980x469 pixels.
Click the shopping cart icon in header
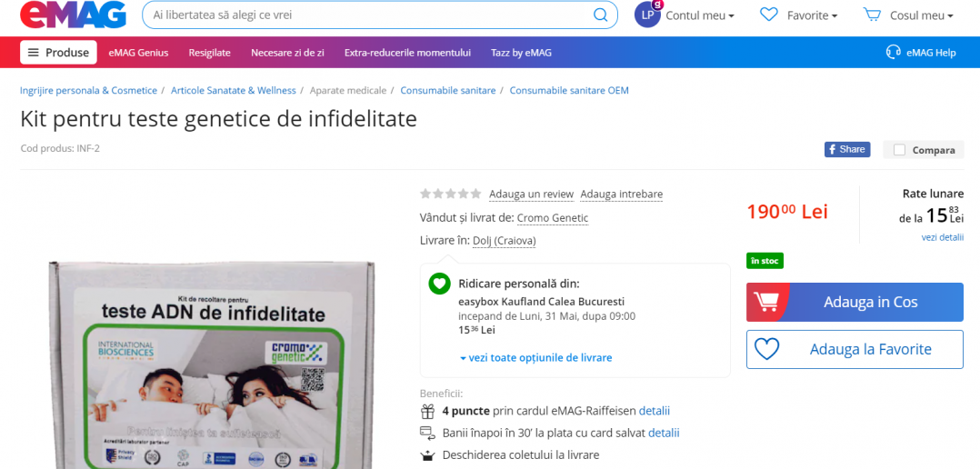873,15
